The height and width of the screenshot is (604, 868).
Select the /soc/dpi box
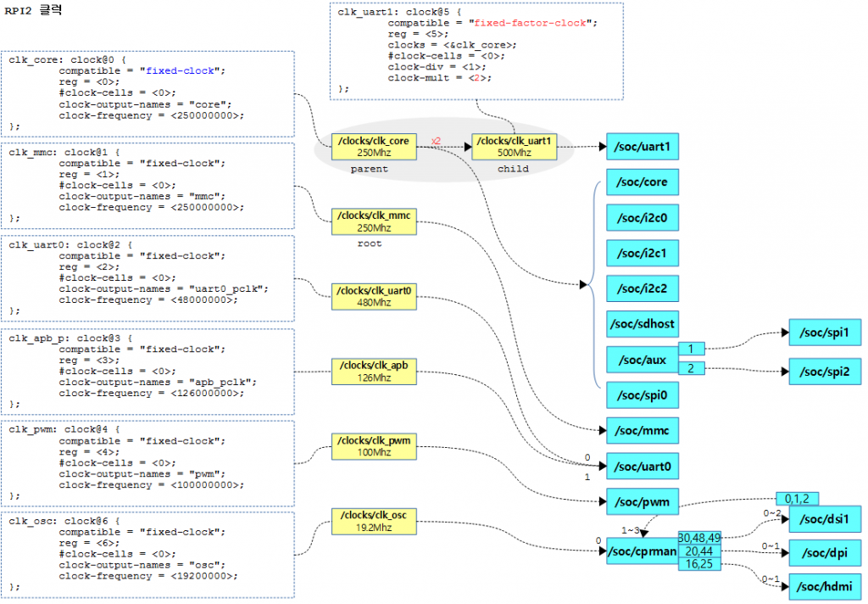pyautogui.click(x=825, y=553)
